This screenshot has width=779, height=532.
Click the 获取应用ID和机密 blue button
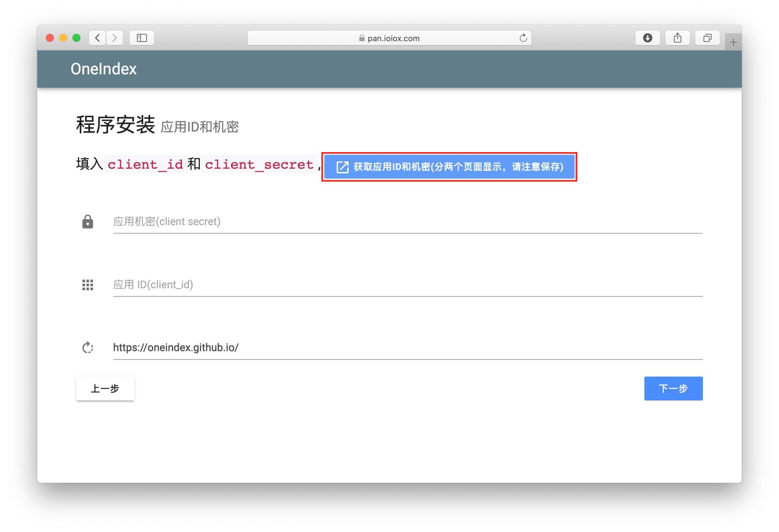[x=449, y=167]
